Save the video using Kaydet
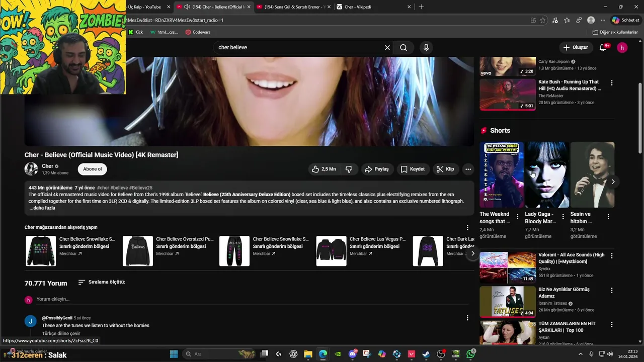Viewport: 644px width, 362px height. click(413, 169)
